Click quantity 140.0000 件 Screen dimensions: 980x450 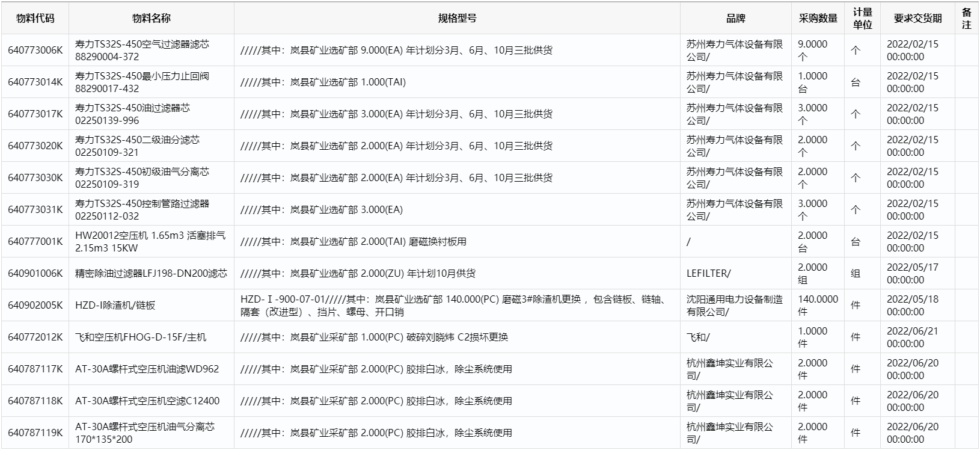pyautogui.click(x=818, y=306)
